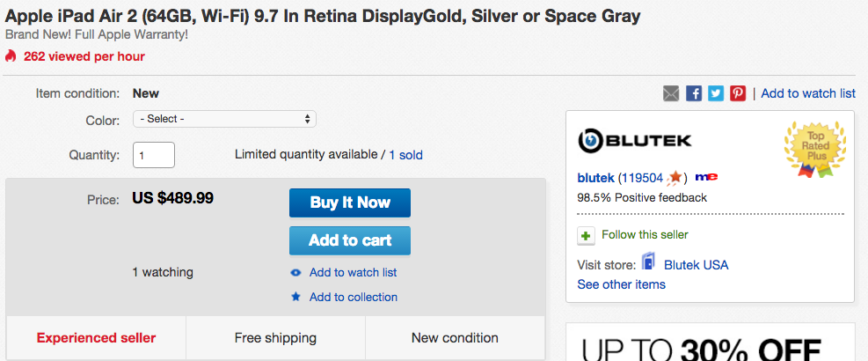Click the BLUTEK seller logo
The height and width of the screenshot is (361, 868).
pyautogui.click(x=634, y=141)
